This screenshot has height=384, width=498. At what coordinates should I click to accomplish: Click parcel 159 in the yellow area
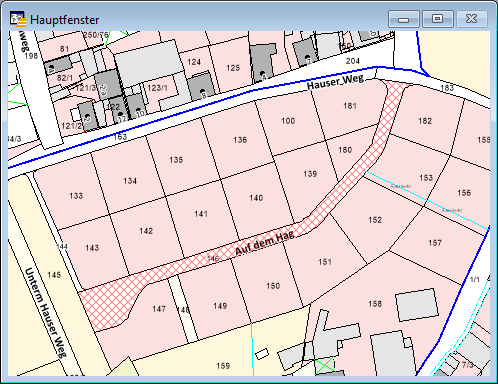coord(223,366)
